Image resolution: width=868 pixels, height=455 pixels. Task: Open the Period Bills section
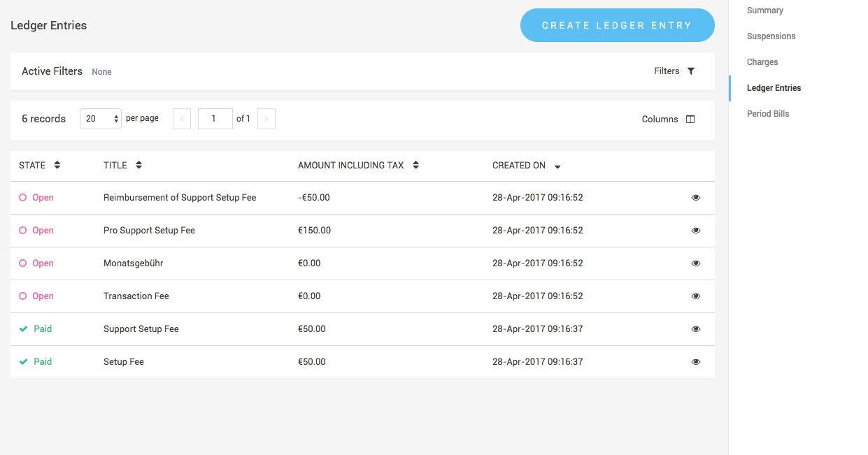tap(768, 113)
